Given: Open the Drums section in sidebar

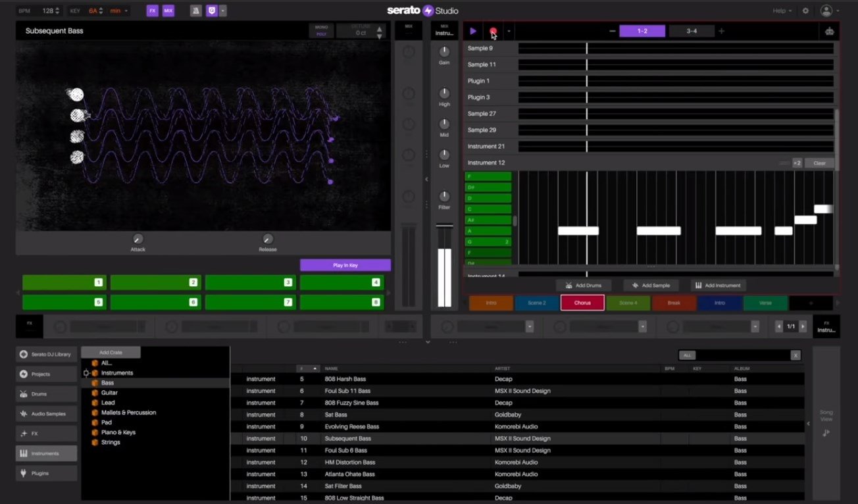Looking at the screenshot, I should pyautogui.click(x=46, y=394).
